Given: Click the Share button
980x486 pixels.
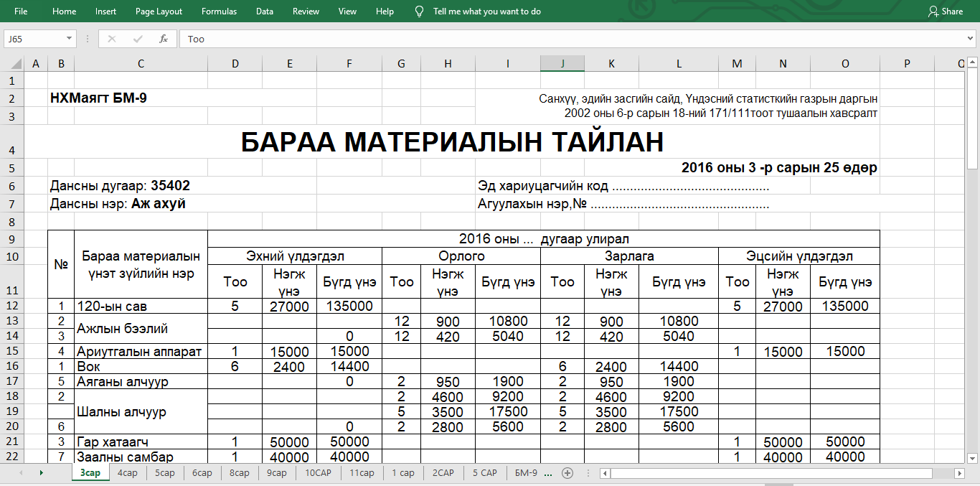Looking at the screenshot, I should pyautogui.click(x=946, y=11).
